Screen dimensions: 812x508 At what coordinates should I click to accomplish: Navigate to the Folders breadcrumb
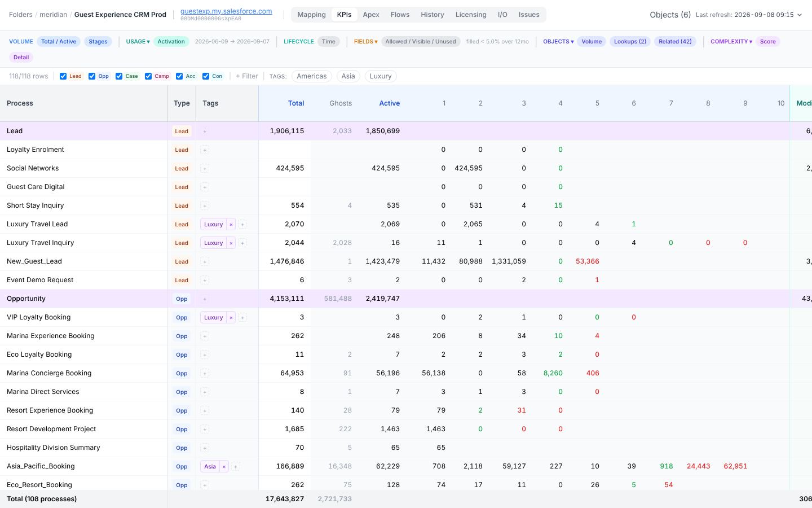coord(21,15)
